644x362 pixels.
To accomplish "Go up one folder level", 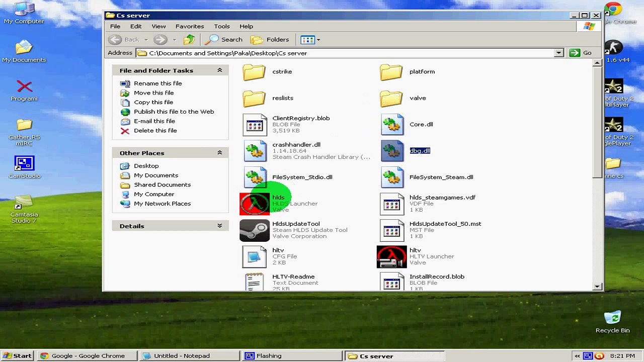I will click(189, 39).
